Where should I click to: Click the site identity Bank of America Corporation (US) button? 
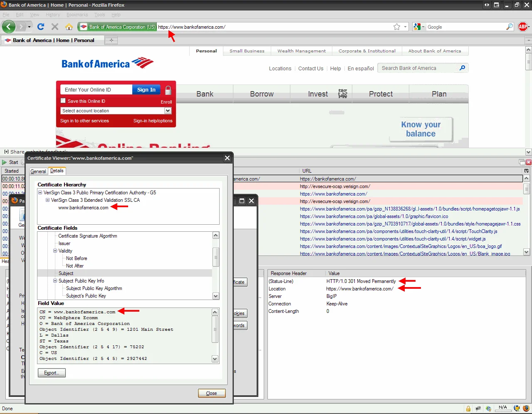coord(117,27)
